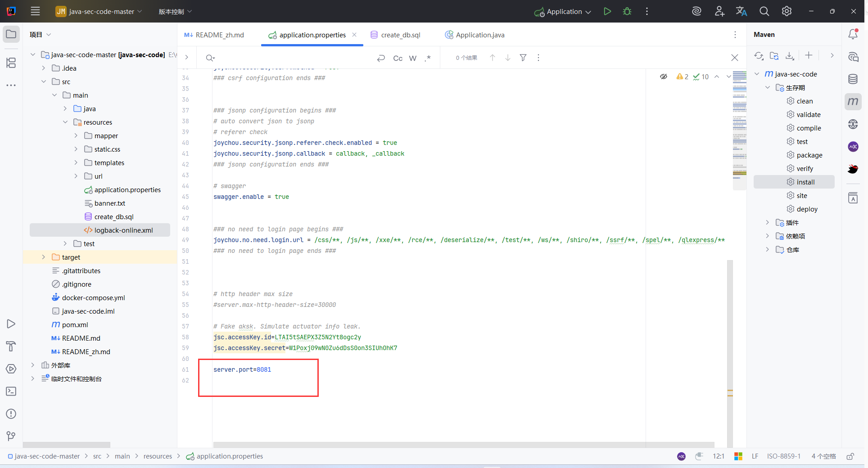Image resolution: width=868 pixels, height=468 pixels.
Task: Open IDE settings gear
Action: (787, 11)
